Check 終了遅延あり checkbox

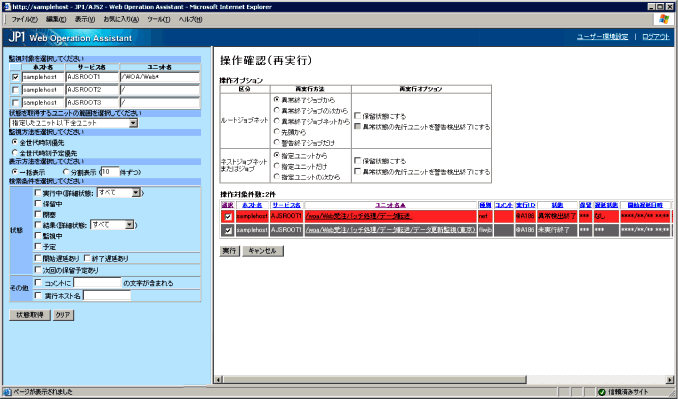87,258
